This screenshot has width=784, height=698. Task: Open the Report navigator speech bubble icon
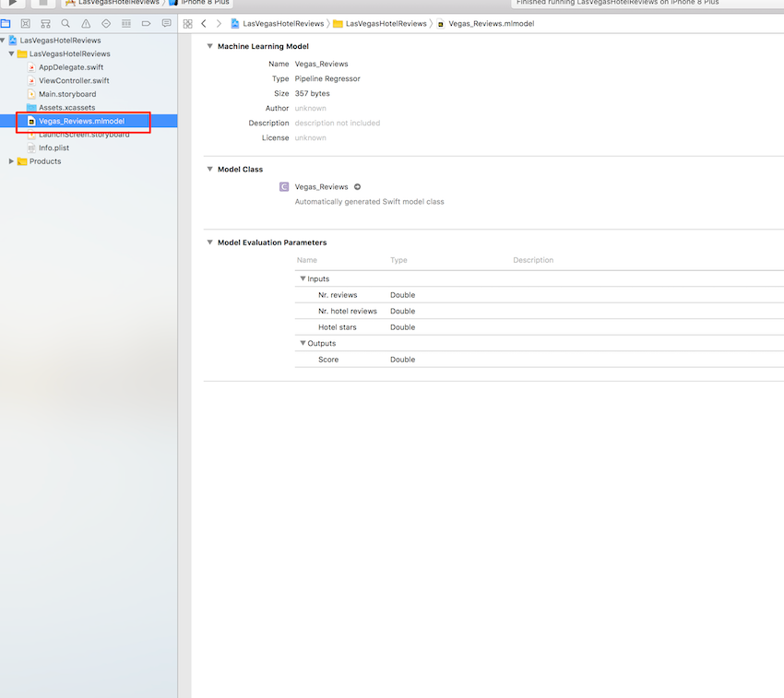[167, 23]
